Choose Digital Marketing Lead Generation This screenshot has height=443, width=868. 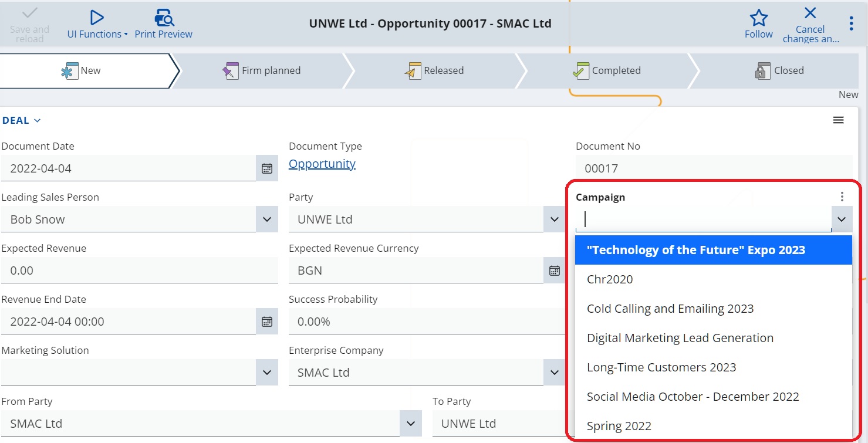pos(714,338)
